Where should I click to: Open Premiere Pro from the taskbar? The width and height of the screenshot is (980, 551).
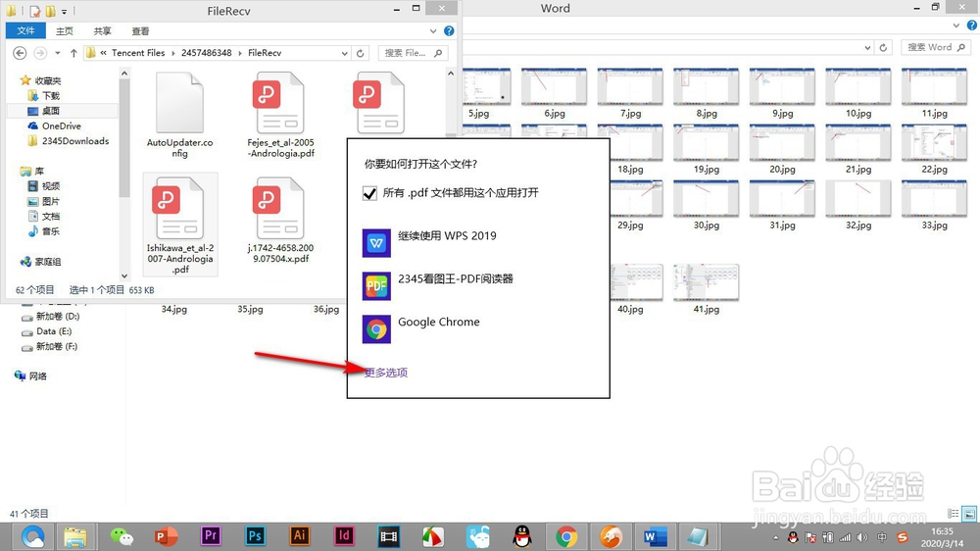tap(211, 536)
